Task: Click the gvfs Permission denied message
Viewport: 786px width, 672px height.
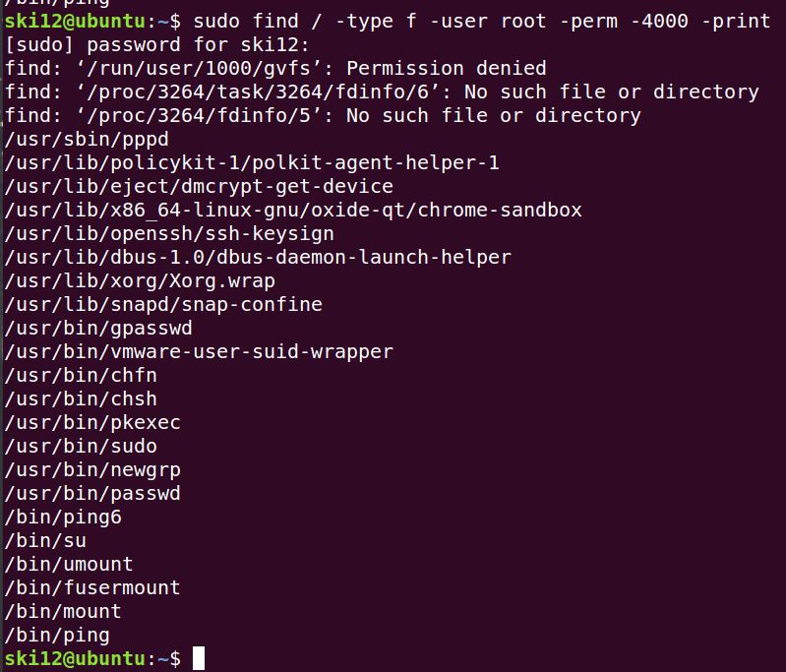Action: point(275,68)
